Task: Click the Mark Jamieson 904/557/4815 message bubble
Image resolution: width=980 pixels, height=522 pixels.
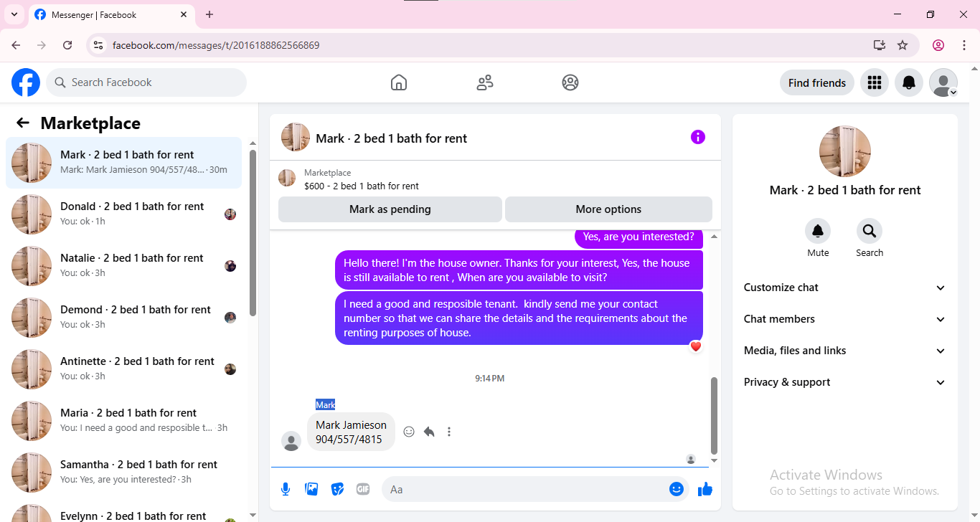Action: 352,432
